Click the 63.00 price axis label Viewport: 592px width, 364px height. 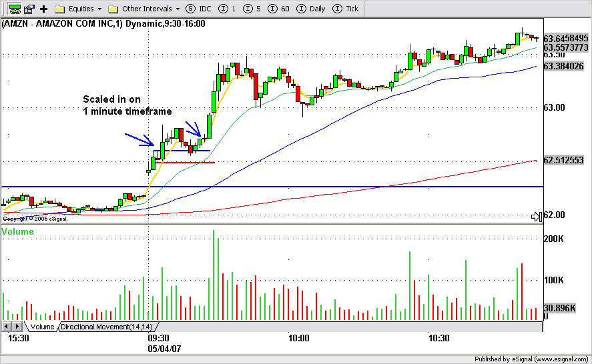pyautogui.click(x=554, y=108)
